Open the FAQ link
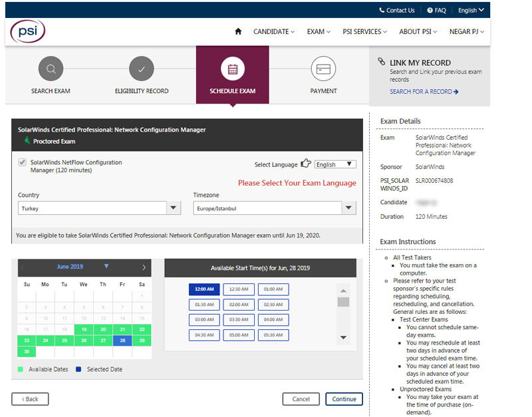The width and height of the screenshot is (532, 417). (x=440, y=10)
